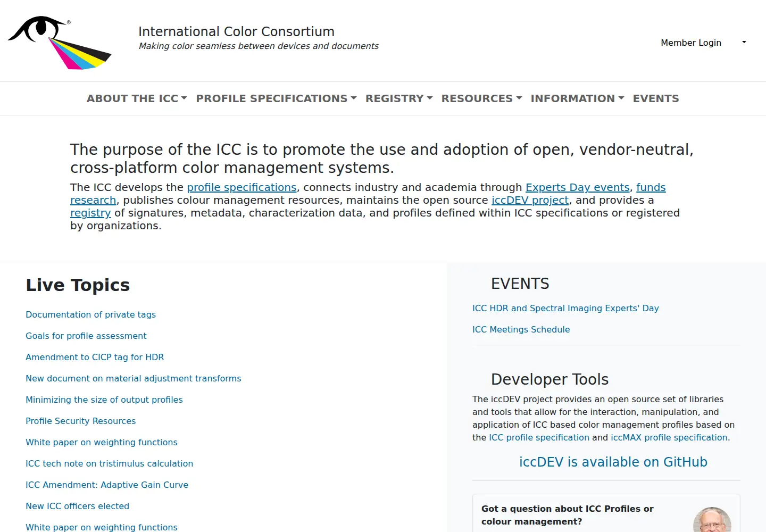Open Goals for profile assessment
This screenshot has width=766, height=532.
click(86, 336)
